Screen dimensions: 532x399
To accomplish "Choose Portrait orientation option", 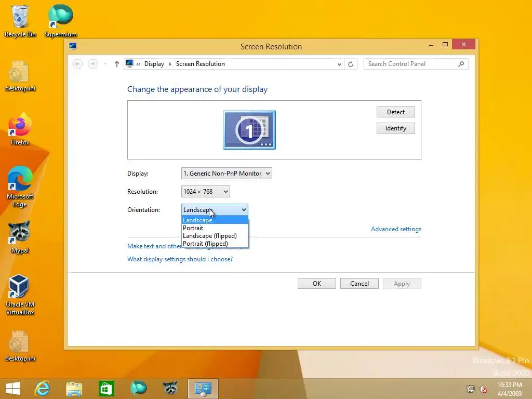I will [215, 228].
